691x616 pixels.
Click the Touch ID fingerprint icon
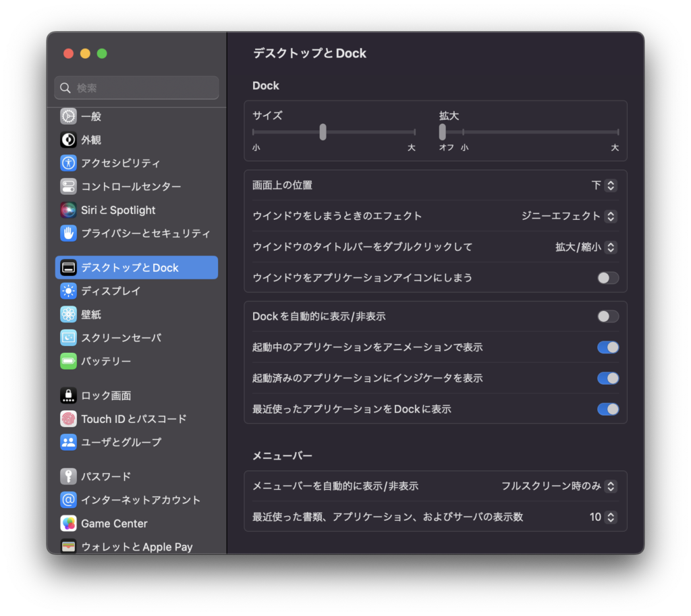[x=68, y=418]
